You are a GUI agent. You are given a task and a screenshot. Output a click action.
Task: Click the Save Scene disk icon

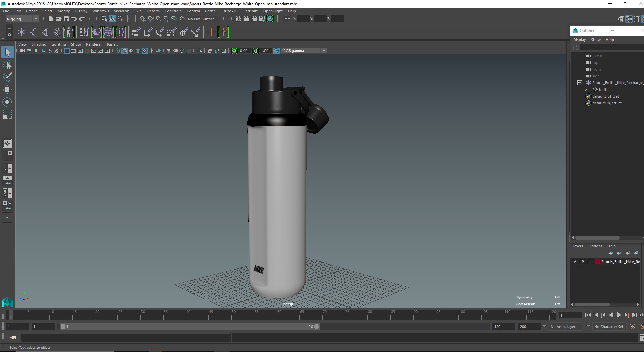coord(66,19)
